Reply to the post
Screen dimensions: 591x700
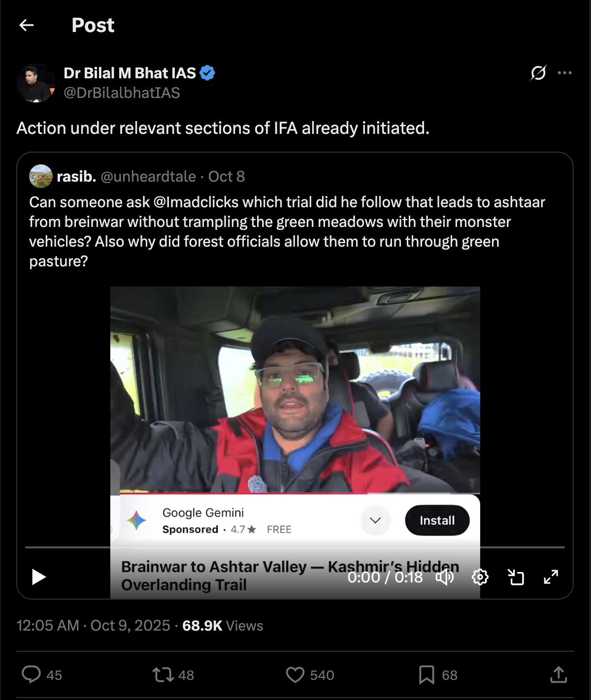tap(32, 674)
